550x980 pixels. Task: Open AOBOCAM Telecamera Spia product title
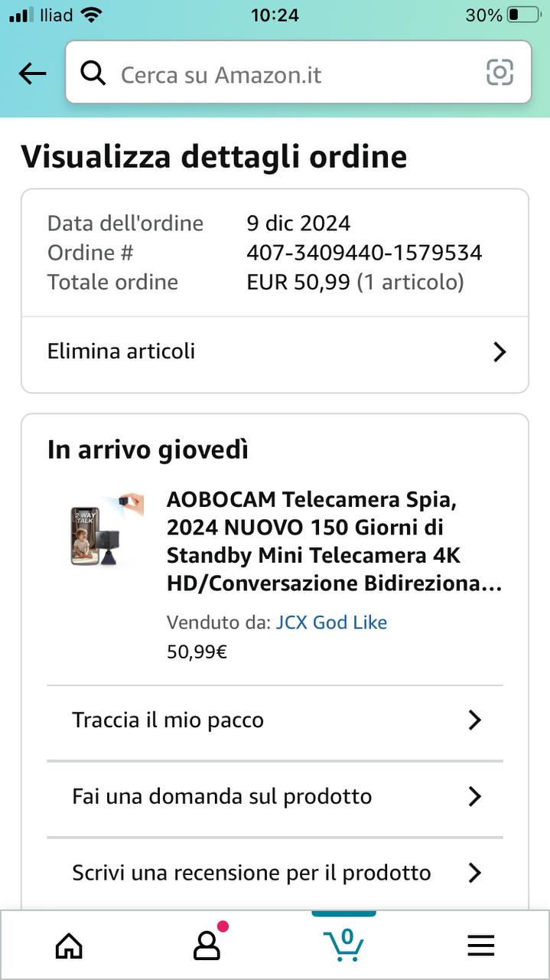pos(334,541)
